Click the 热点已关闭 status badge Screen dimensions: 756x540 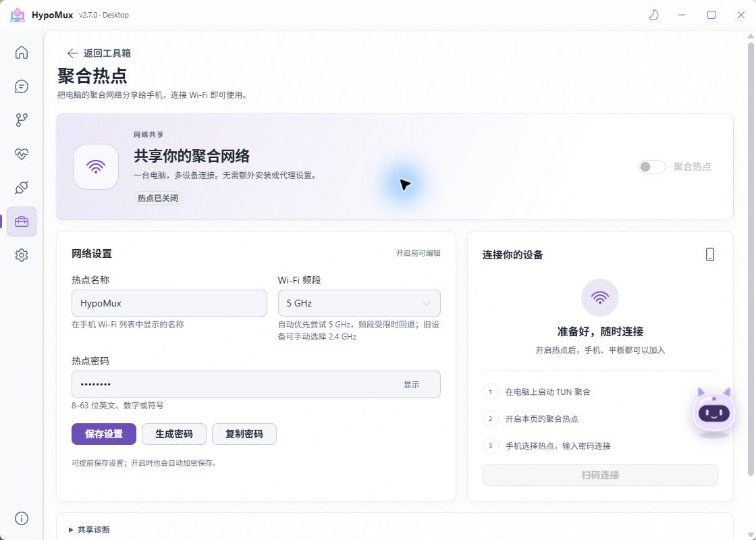click(x=158, y=198)
